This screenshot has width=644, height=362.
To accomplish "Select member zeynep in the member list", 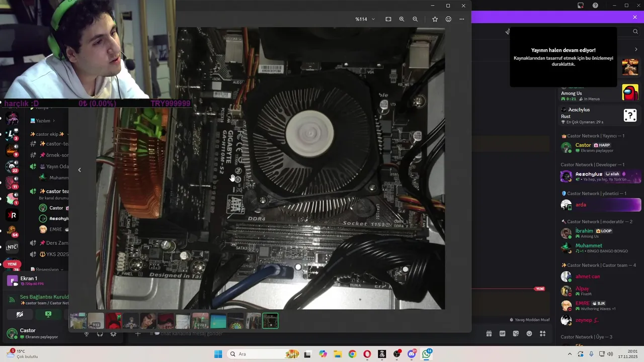I will click(x=600, y=320).
